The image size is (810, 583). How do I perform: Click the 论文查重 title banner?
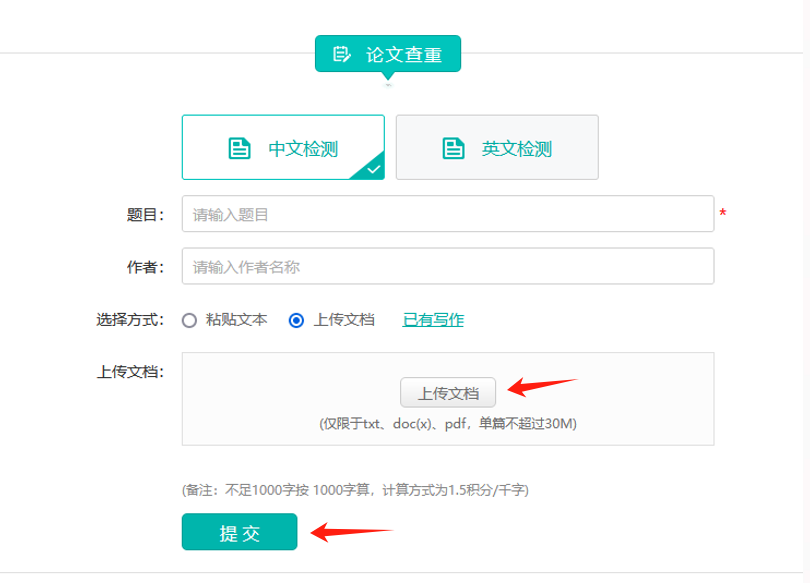click(388, 54)
